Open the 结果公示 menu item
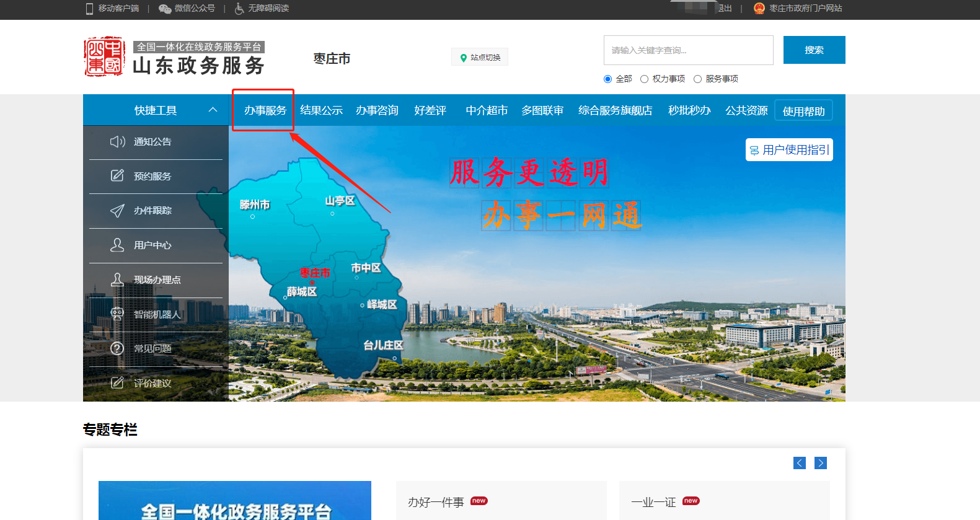Viewport: 980px width, 520px height. click(321, 110)
